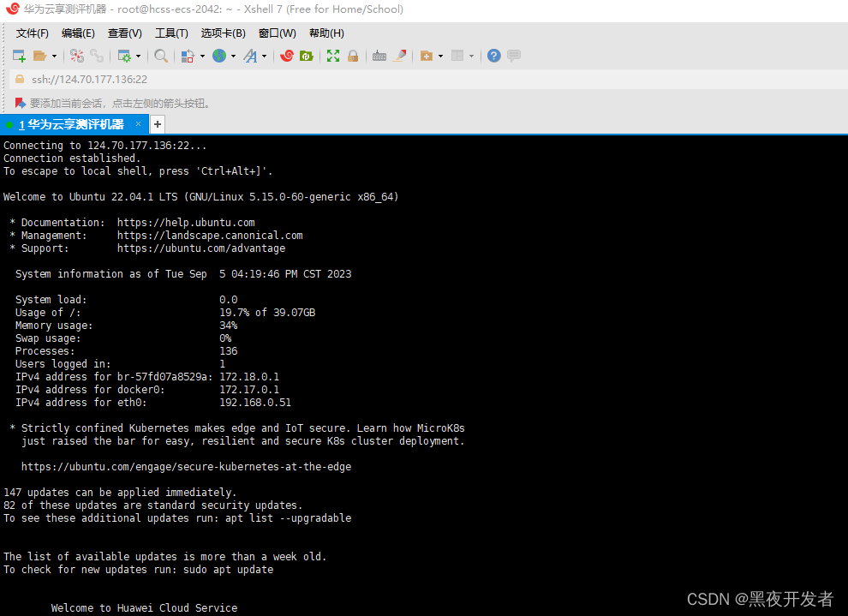Click the Memory usage '34%' value

pyautogui.click(x=228, y=326)
